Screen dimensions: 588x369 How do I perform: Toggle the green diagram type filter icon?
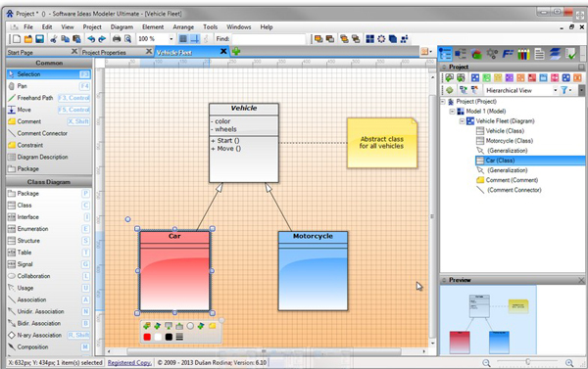(x=486, y=77)
